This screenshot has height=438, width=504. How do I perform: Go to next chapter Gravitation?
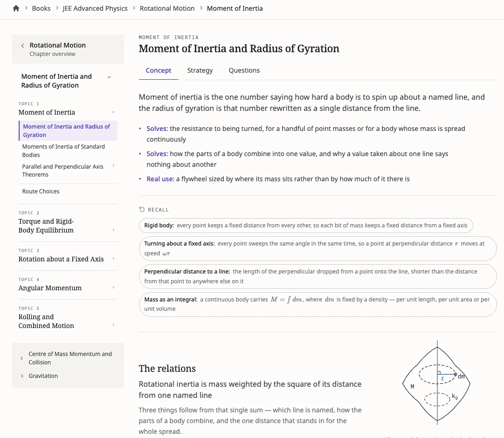click(x=43, y=376)
